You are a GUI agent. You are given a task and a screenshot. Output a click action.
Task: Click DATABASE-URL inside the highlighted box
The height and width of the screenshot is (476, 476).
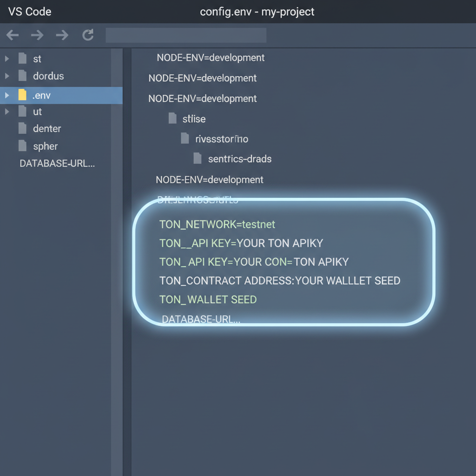pyautogui.click(x=201, y=319)
